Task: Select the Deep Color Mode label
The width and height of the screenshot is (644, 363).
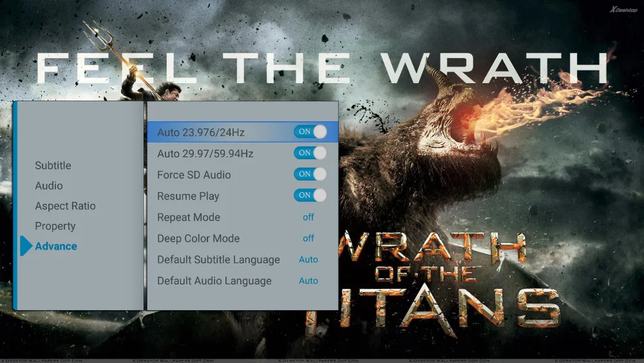Action: (x=198, y=239)
